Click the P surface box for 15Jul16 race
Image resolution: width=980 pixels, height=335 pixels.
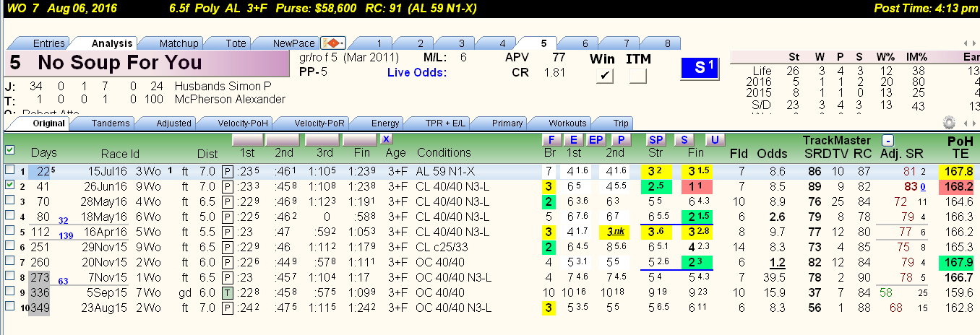pyautogui.click(x=227, y=171)
